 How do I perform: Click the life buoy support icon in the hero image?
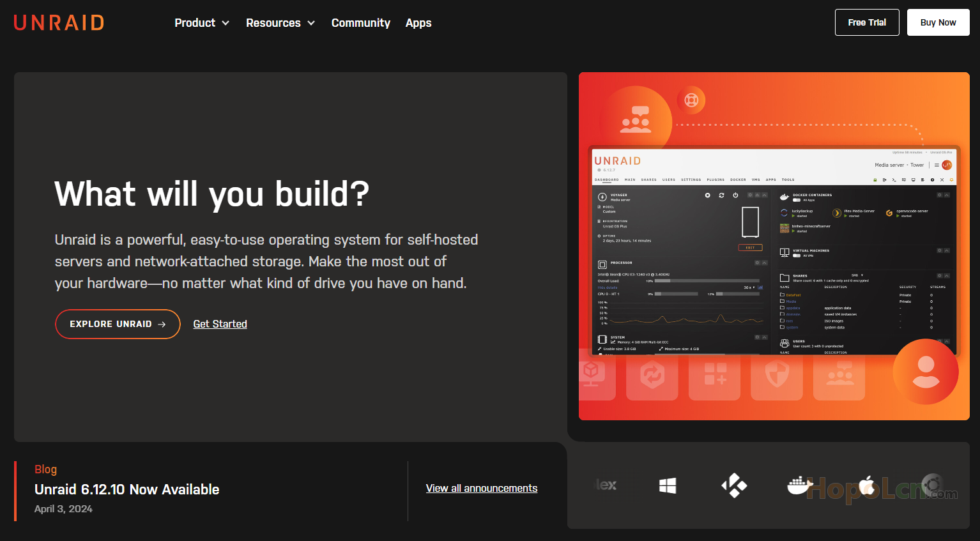coord(691,100)
